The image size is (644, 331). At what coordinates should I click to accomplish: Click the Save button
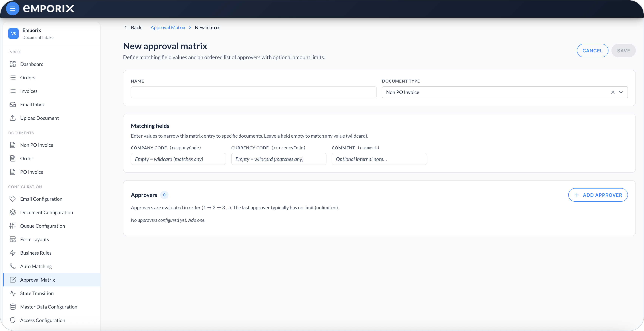point(623,51)
